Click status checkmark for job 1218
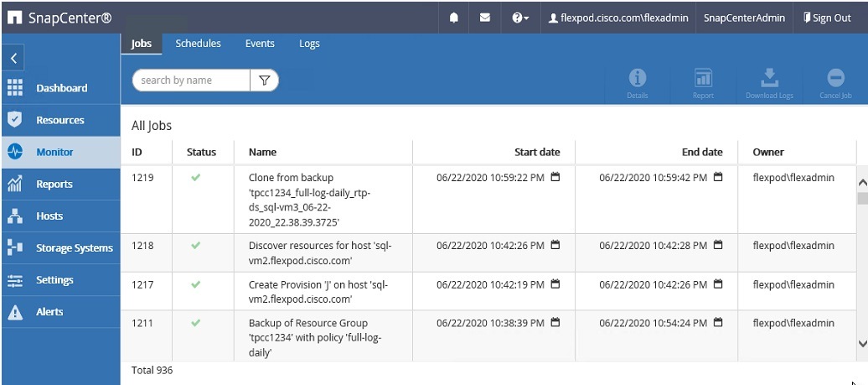The width and height of the screenshot is (868, 385). [195, 245]
